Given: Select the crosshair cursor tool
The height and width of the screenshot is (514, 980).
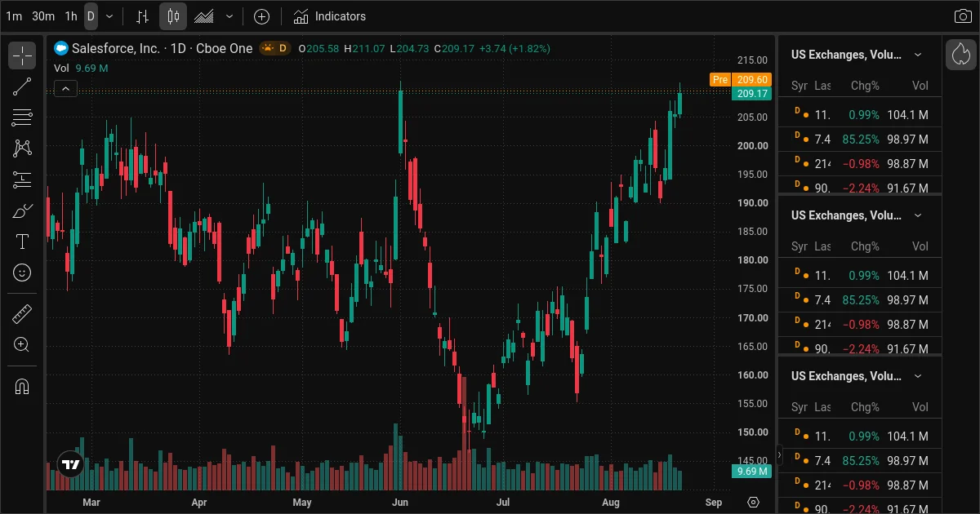Looking at the screenshot, I should 22,55.
